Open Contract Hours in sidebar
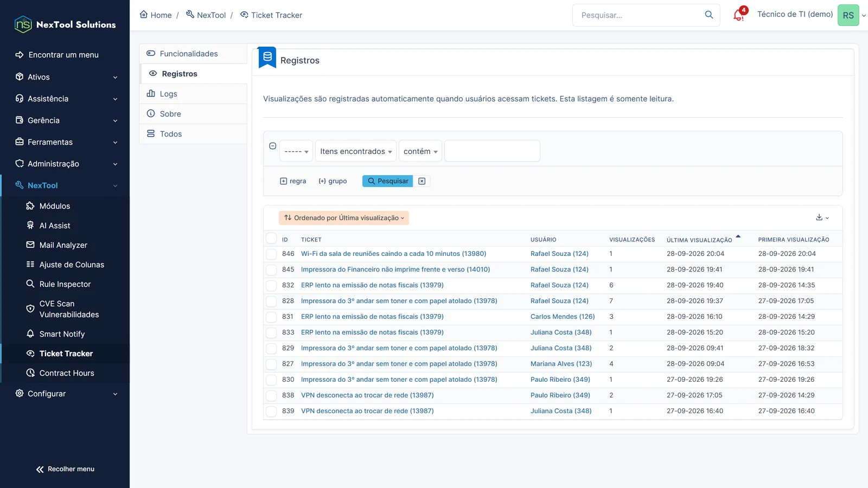The height and width of the screenshot is (488, 868). [66, 373]
